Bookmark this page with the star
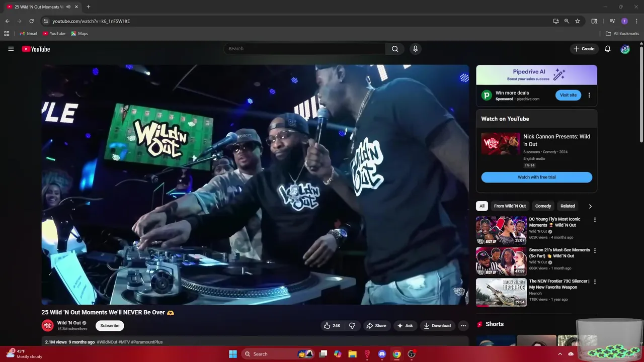644x362 pixels. 578,21
